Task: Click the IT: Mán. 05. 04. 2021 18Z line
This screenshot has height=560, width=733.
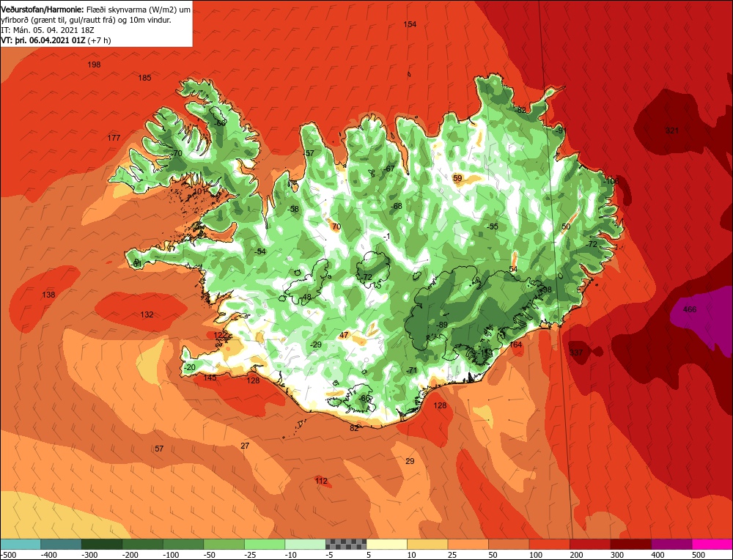Action: pyautogui.click(x=48, y=30)
